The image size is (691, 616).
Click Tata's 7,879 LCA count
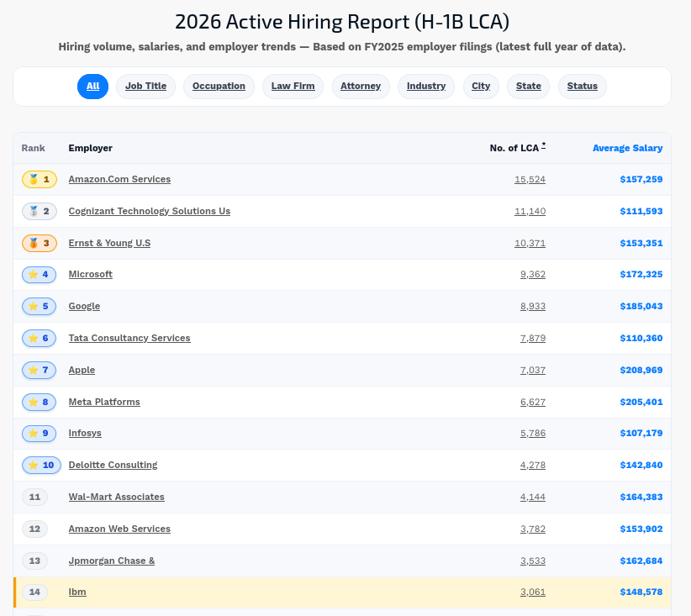pyautogui.click(x=533, y=339)
